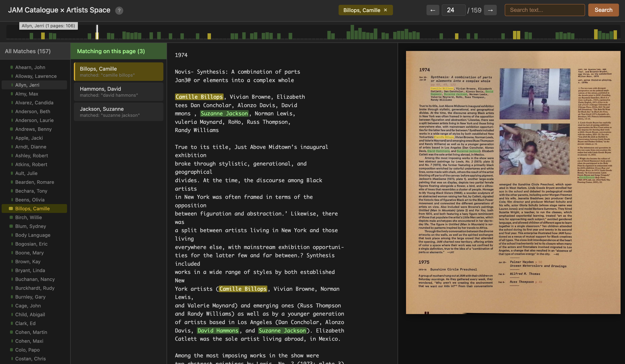Image resolution: width=625 pixels, height=364 pixels.
Task: Click highlighted Suzanne Jackson near Norman Lewis
Action: click(224, 114)
